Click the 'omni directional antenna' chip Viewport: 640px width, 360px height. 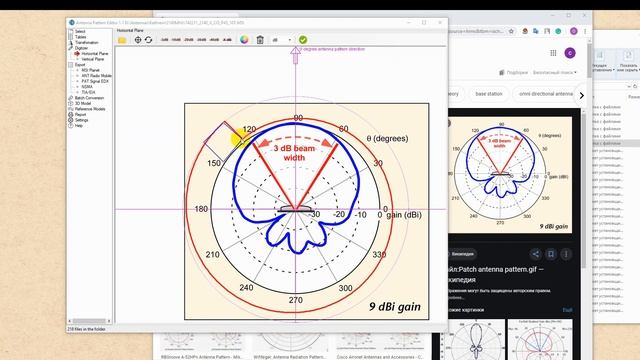(x=545, y=94)
